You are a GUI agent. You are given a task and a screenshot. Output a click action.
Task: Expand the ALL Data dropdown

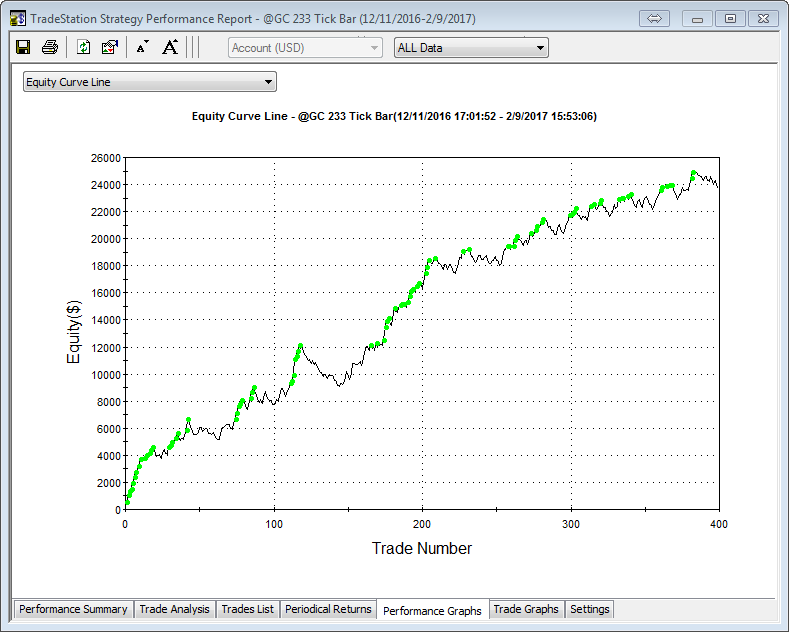tap(471, 47)
